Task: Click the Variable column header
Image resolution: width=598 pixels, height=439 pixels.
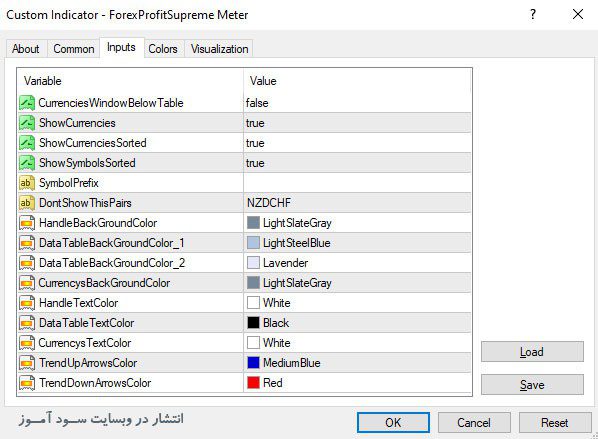Action: pos(130,81)
